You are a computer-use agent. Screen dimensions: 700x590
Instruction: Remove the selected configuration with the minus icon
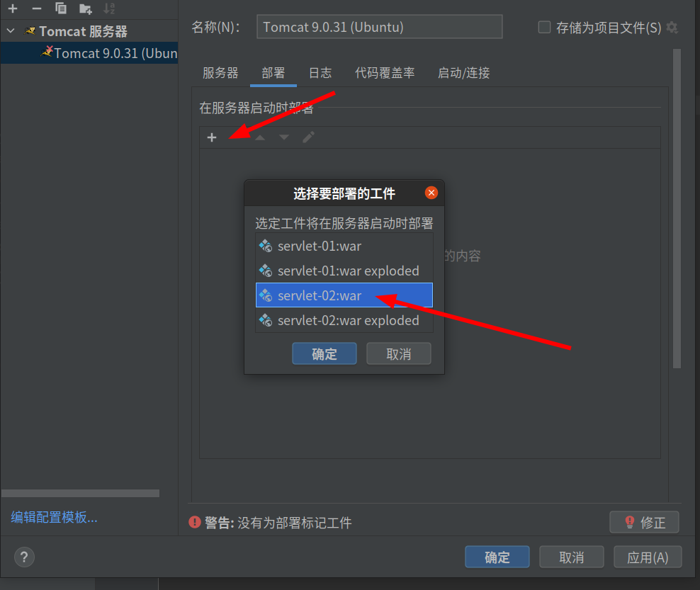[x=37, y=8]
